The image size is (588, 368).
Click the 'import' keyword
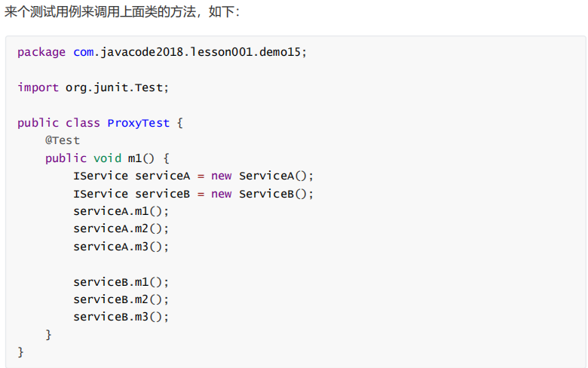(38, 87)
